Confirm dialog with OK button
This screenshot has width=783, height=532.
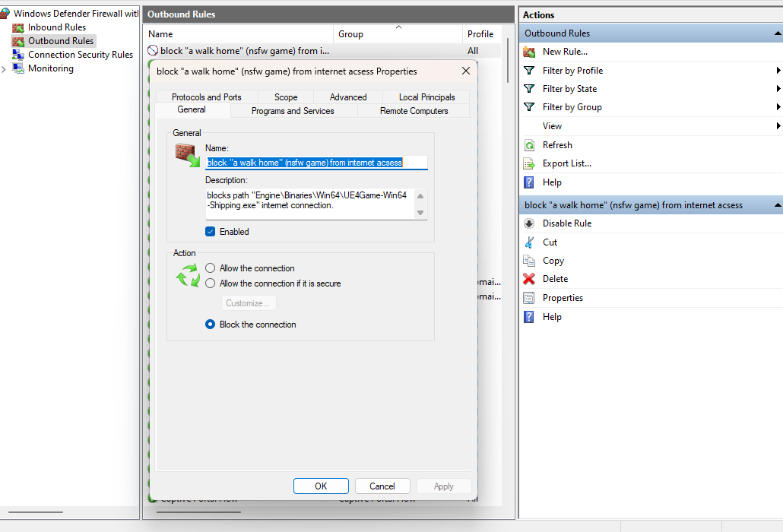(321, 486)
